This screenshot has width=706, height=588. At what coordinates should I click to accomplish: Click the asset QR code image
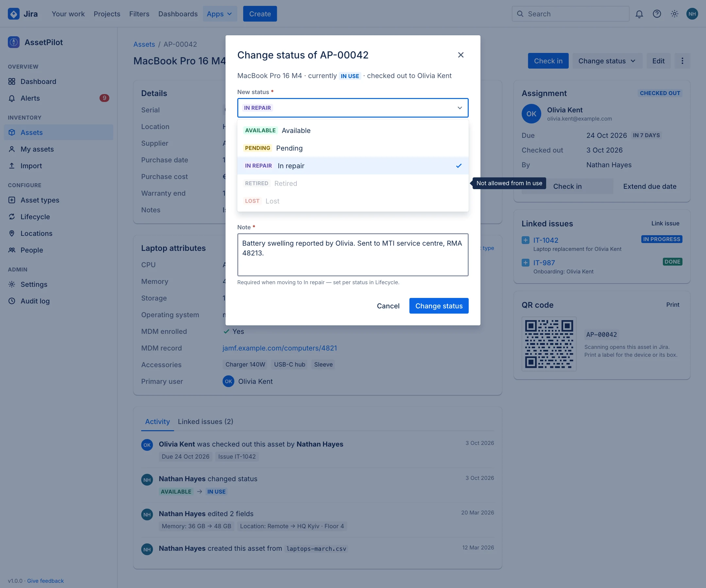[x=549, y=344]
